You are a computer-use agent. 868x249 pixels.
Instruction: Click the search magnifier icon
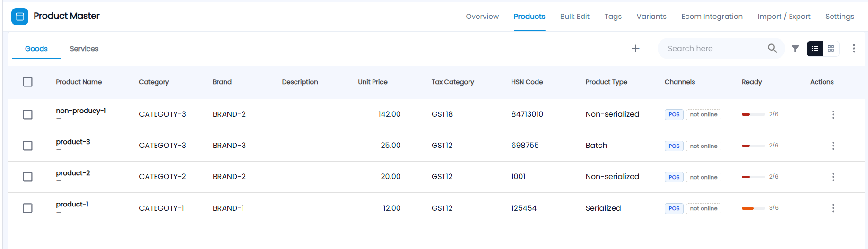pos(772,48)
